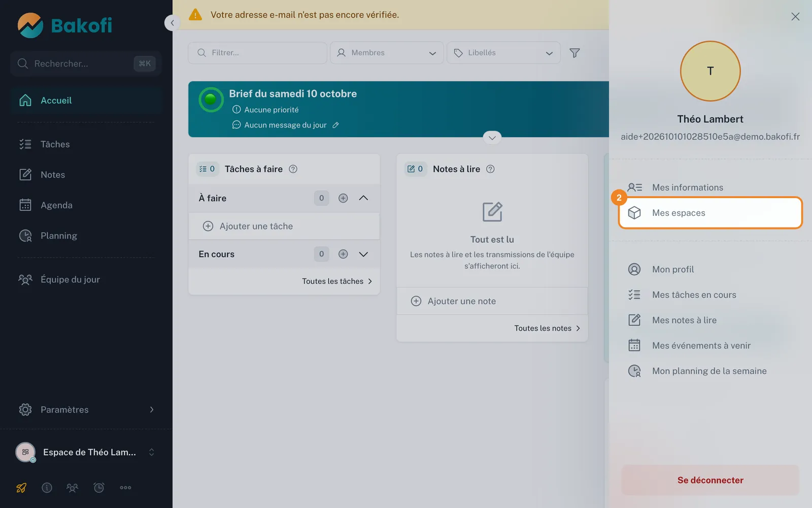The width and height of the screenshot is (812, 508).
Task: Expand the brief panel chevron
Action: coord(492,138)
